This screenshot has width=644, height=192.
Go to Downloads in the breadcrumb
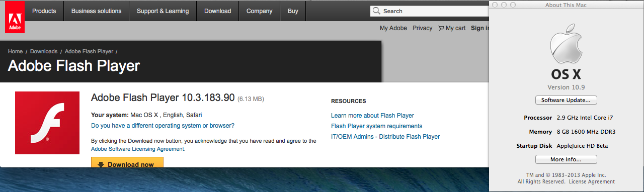point(44,51)
